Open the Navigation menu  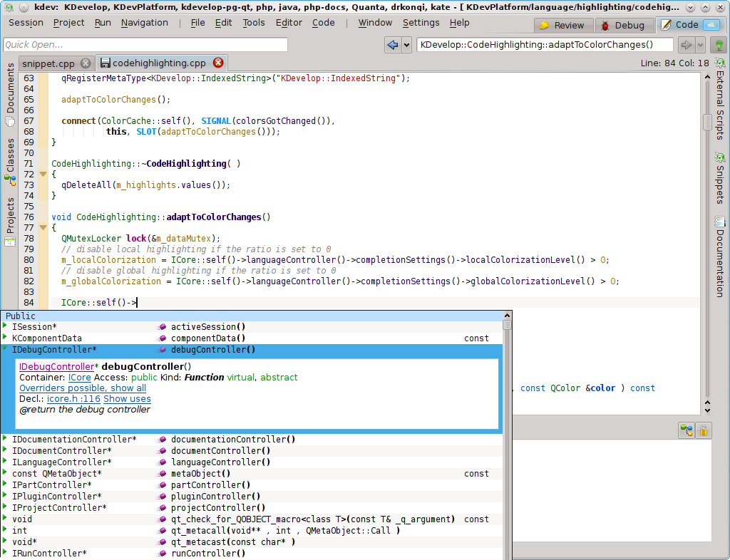tap(144, 23)
